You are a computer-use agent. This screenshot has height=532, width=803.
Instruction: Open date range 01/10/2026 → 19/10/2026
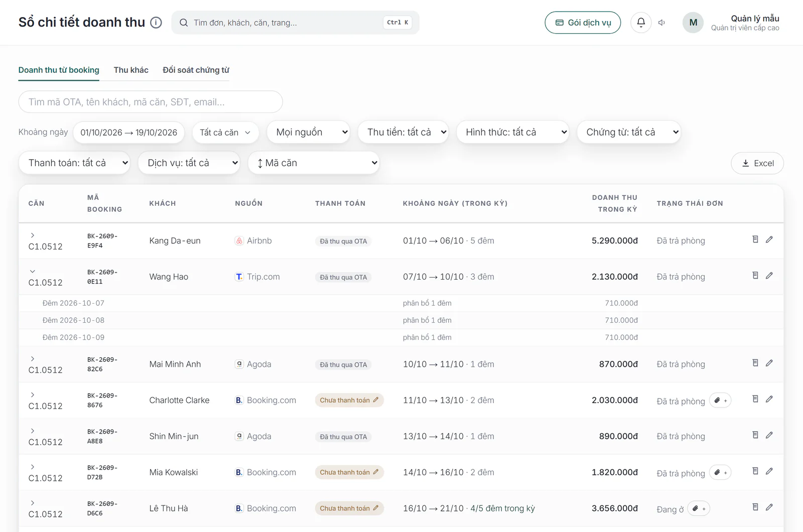[129, 132]
